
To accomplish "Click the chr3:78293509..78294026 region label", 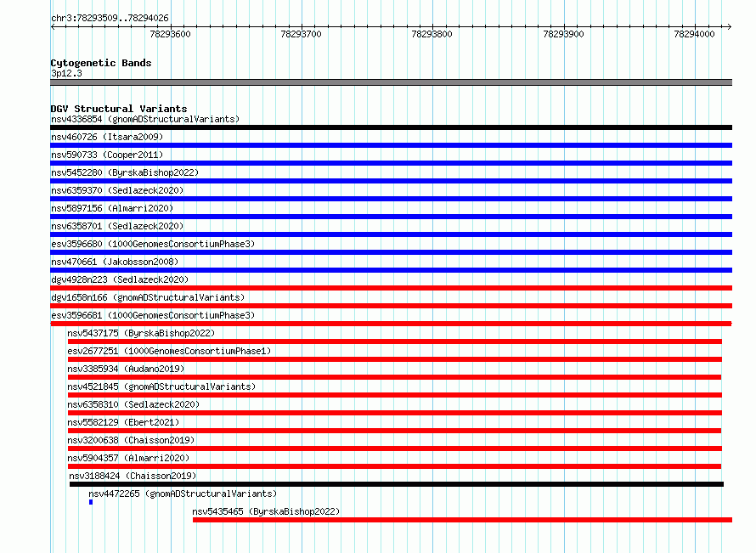I will click(x=110, y=18).
